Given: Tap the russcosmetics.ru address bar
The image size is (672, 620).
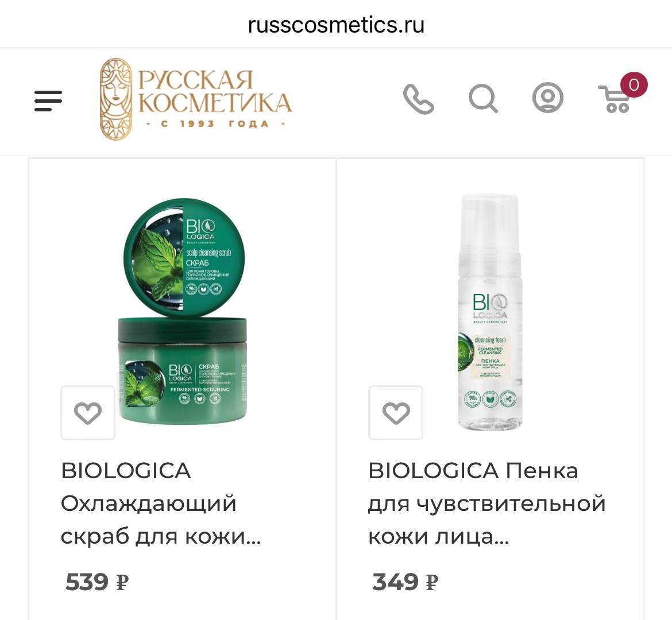Looking at the screenshot, I should click(x=336, y=25).
